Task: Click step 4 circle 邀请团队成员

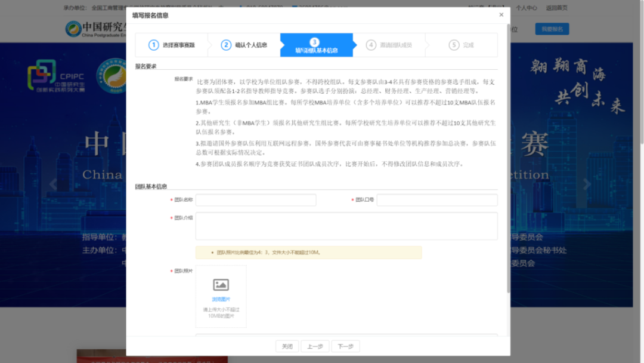Action: 371,45
